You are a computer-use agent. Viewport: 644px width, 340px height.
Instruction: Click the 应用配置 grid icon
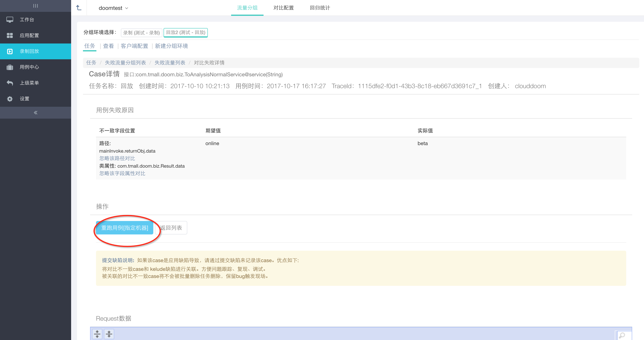(10, 35)
